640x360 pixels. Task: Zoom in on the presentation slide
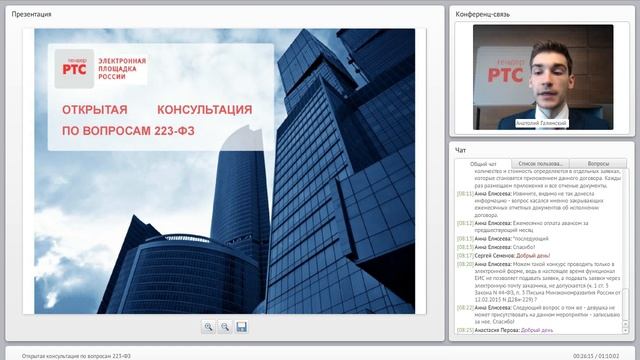208,327
